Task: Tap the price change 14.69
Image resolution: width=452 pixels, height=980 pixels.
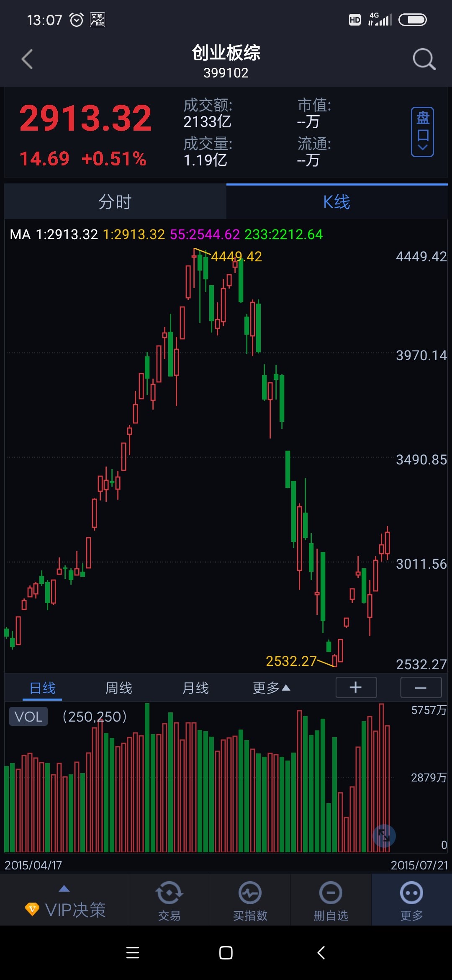Action: [44, 159]
